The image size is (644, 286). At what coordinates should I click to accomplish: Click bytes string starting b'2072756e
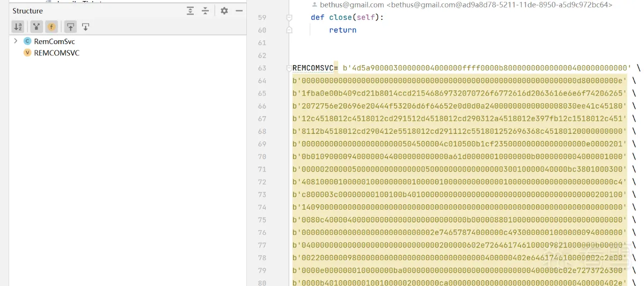click(x=459, y=106)
